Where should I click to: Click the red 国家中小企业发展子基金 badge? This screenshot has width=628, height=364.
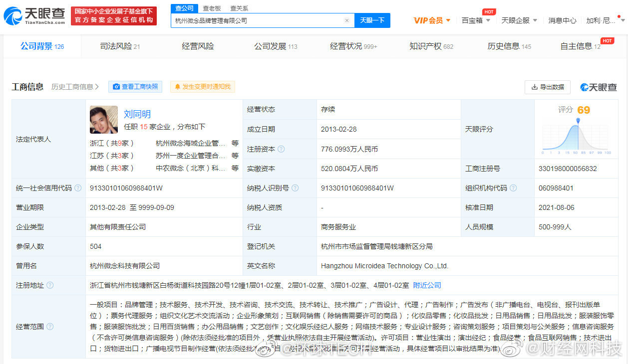(x=113, y=15)
